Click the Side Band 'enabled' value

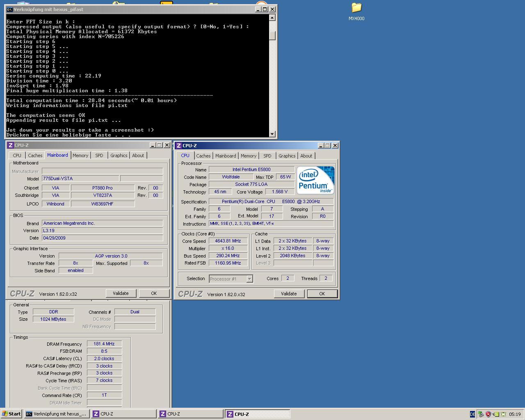(x=75, y=271)
